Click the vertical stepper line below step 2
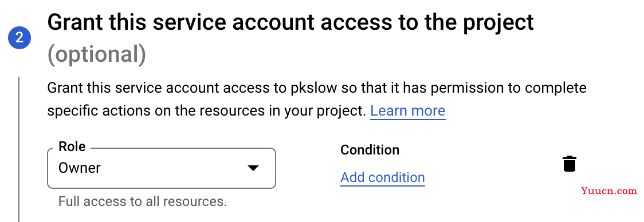 click(x=19, y=149)
